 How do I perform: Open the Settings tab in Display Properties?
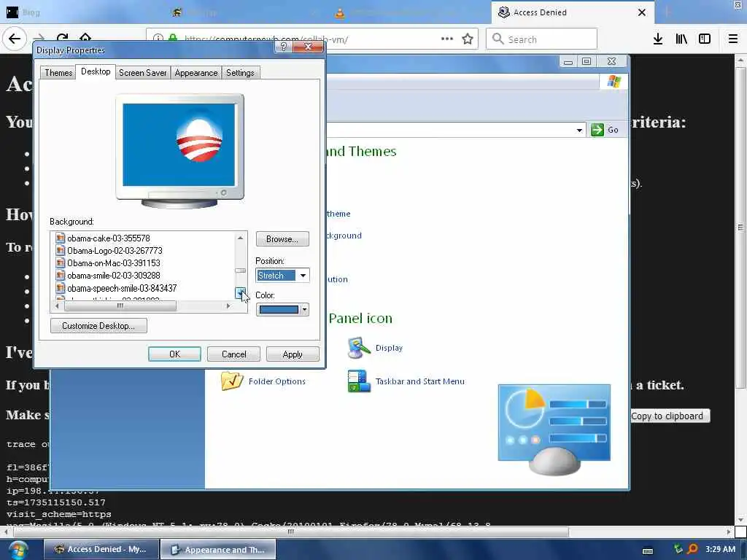(240, 73)
